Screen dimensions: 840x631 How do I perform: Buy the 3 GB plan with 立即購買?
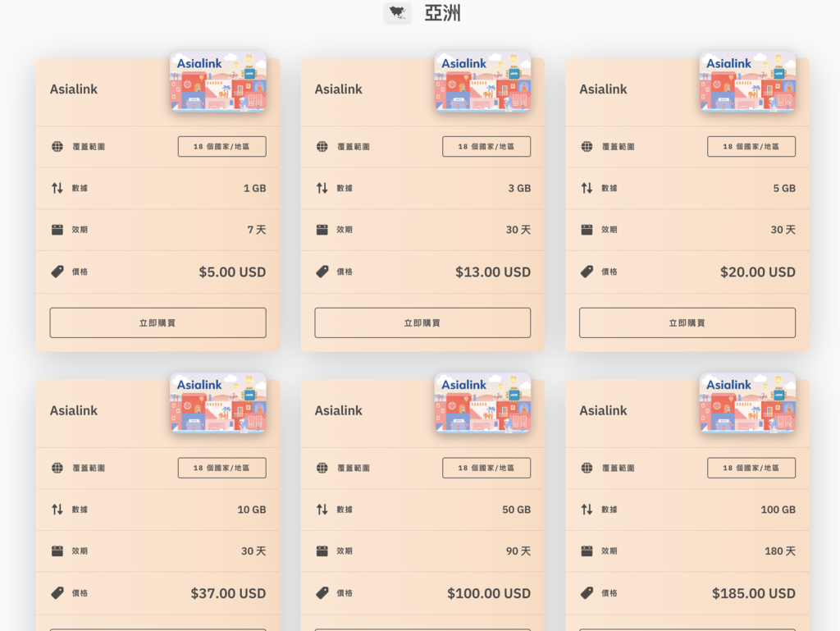pos(422,322)
